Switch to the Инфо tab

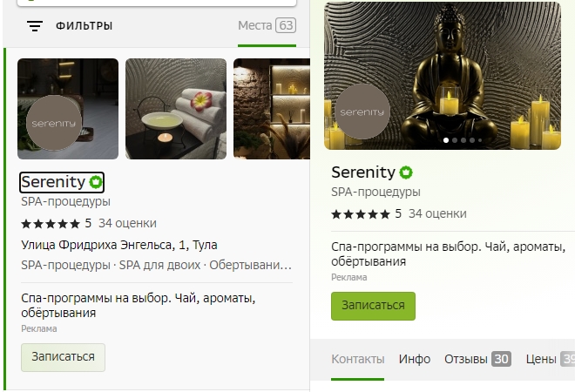[x=415, y=359]
